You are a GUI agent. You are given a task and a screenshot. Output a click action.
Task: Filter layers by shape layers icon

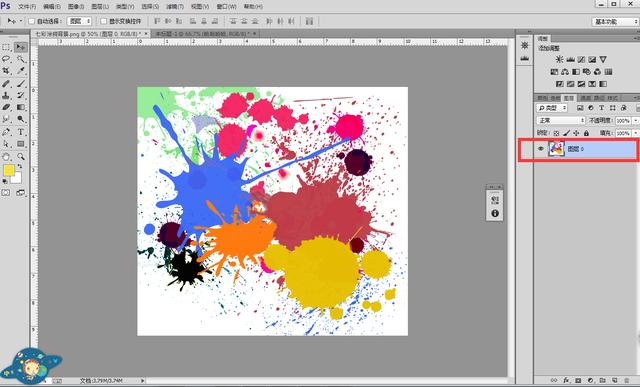tap(612, 108)
